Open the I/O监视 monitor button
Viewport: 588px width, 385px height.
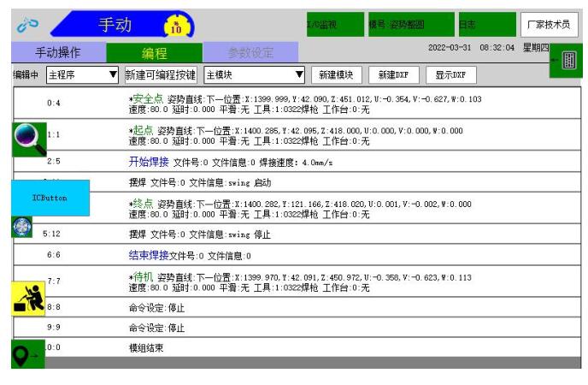(x=335, y=25)
